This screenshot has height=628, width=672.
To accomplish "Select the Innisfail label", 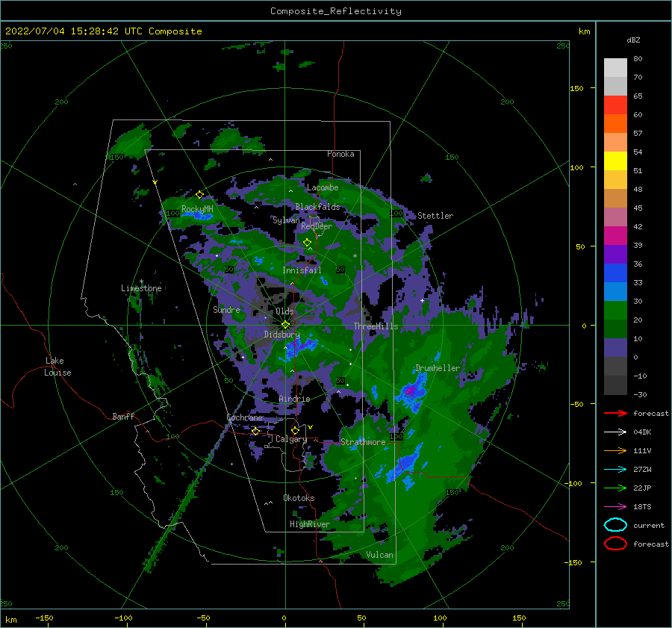I will tap(302, 270).
